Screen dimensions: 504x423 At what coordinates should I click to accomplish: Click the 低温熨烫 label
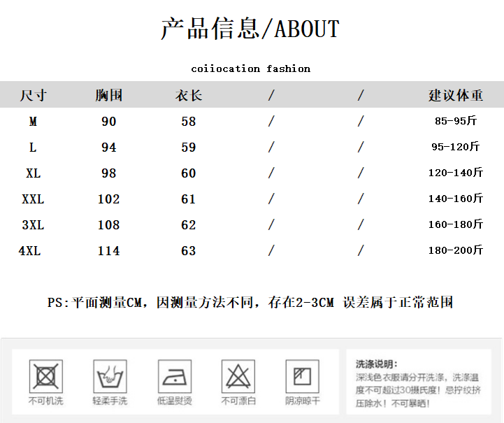click(x=175, y=401)
